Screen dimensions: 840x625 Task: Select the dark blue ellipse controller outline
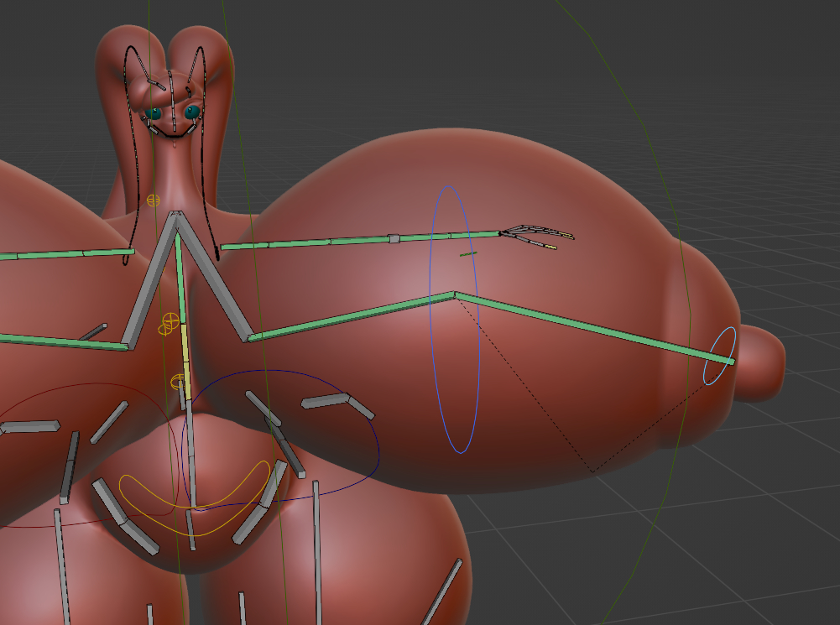[376, 443]
